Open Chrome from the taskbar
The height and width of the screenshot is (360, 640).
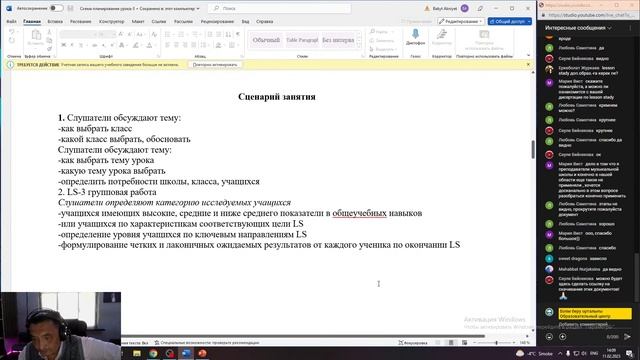(x=153, y=353)
